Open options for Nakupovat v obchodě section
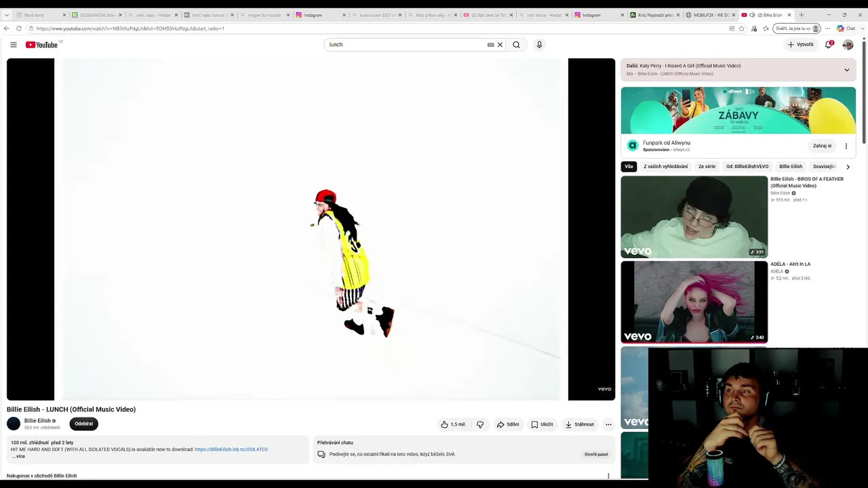The width and height of the screenshot is (868, 488). click(x=608, y=476)
